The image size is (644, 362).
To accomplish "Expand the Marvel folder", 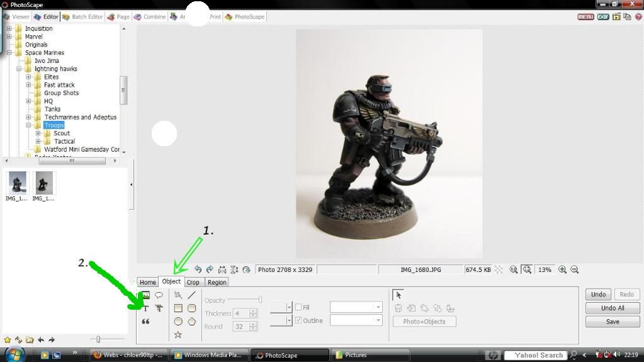I will point(9,37).
